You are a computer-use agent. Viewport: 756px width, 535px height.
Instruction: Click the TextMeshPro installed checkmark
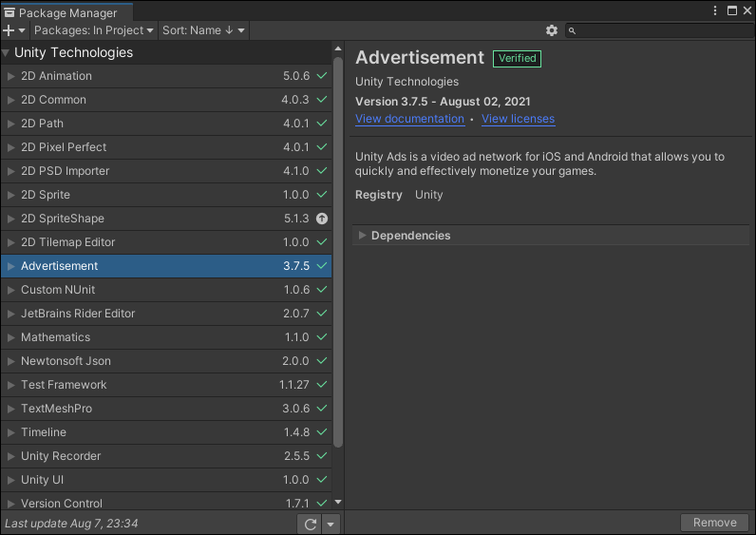point(322,408)
